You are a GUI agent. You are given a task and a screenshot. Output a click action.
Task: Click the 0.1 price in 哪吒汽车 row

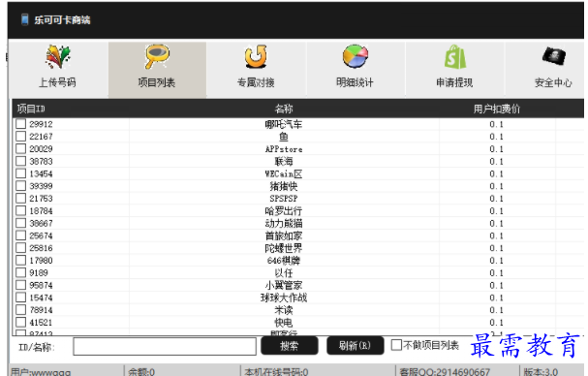[x=496, y=124]
